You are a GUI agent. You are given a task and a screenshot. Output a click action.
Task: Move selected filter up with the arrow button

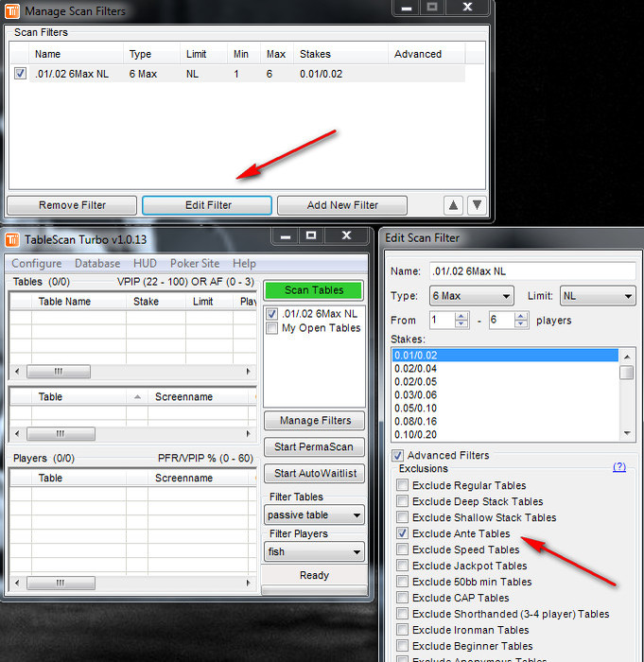tap(453, 205)
